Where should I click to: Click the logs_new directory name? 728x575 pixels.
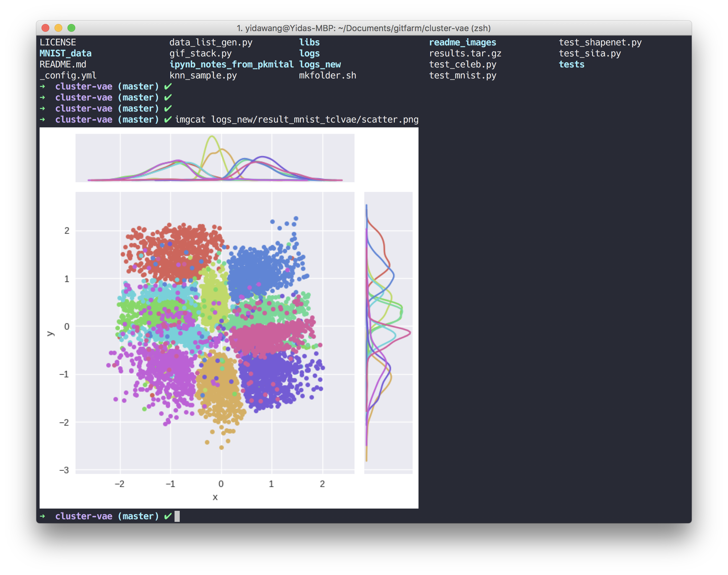(x=320, y=65)
